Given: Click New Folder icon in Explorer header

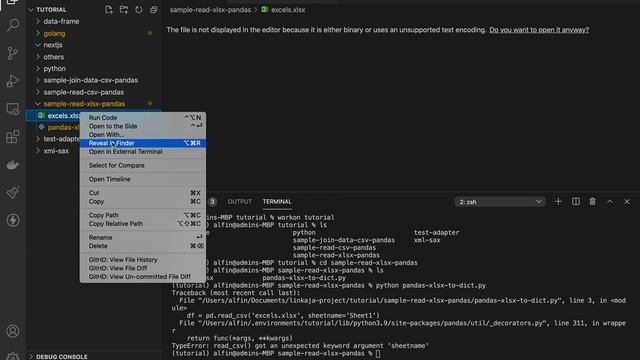Looking at the screenshot, I should [124, 9].
